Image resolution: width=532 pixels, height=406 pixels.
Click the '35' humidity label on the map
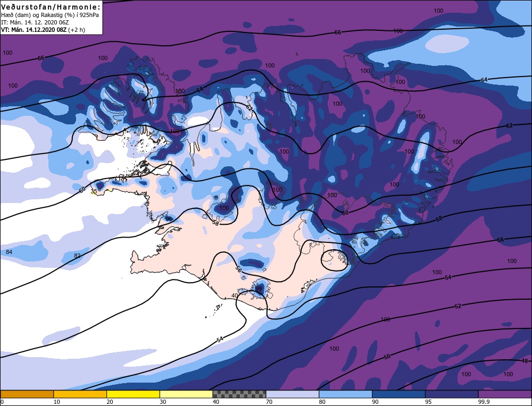(94, 191)
